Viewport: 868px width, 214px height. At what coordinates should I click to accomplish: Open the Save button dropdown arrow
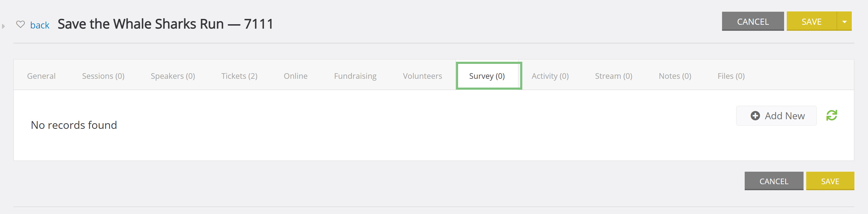844,22
